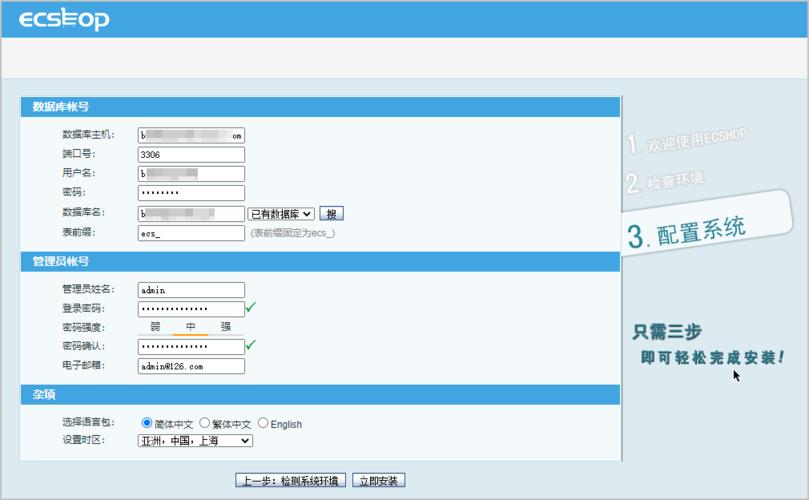Click 上一步:检测系统环境 button
Viewport: 809px width, 500px height.
290,480
